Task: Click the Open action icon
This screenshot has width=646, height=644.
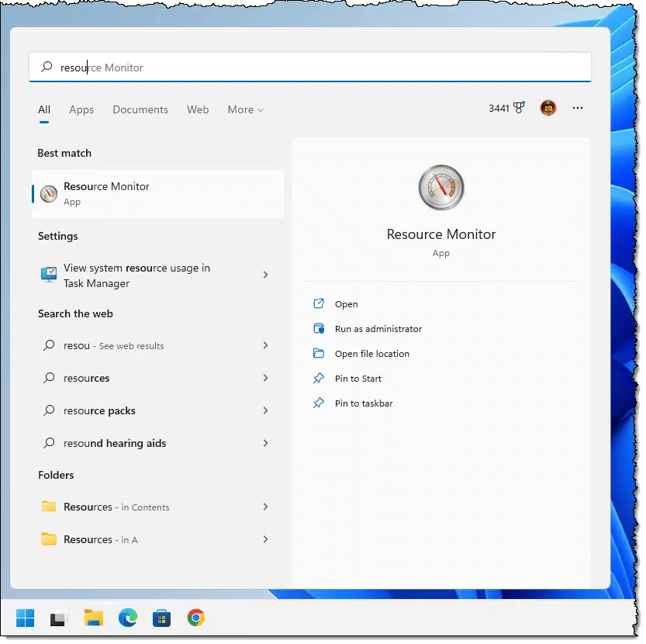Action: (x=319, y=304)
